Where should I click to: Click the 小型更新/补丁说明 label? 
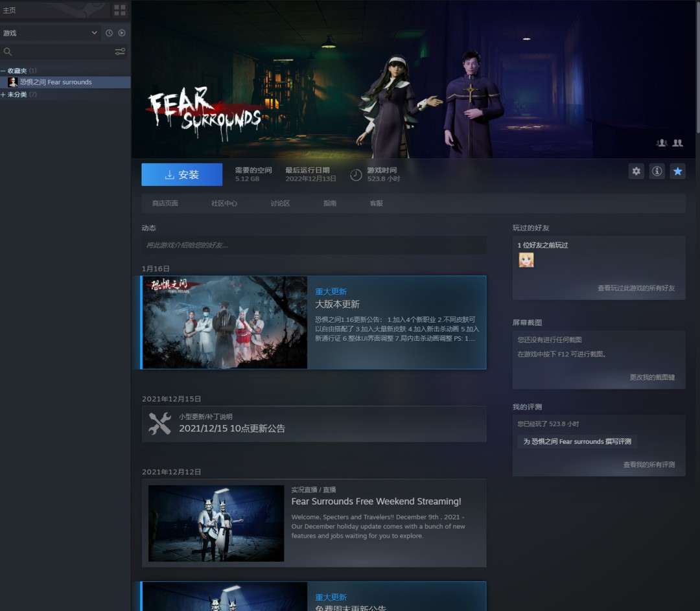(x=206, y=417)
